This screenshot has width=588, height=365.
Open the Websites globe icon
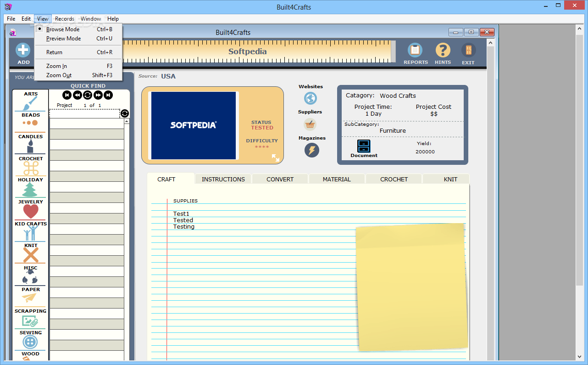pos(311,98)
